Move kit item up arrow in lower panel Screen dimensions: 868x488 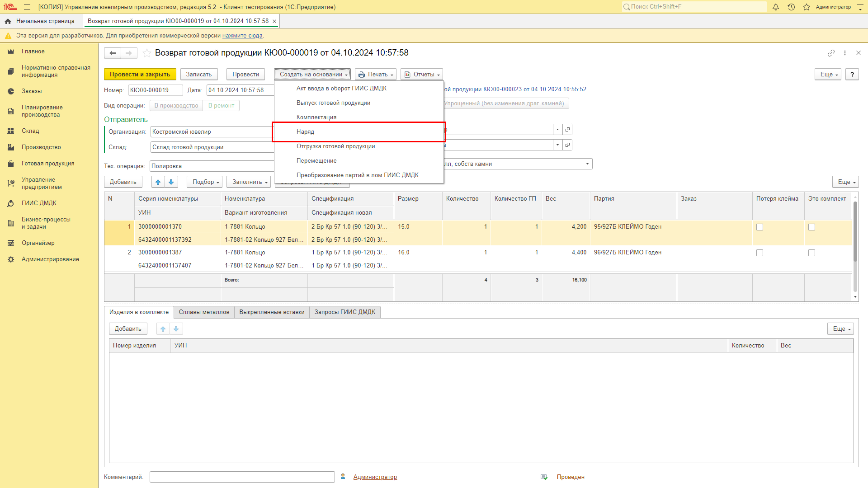point(163,328)
